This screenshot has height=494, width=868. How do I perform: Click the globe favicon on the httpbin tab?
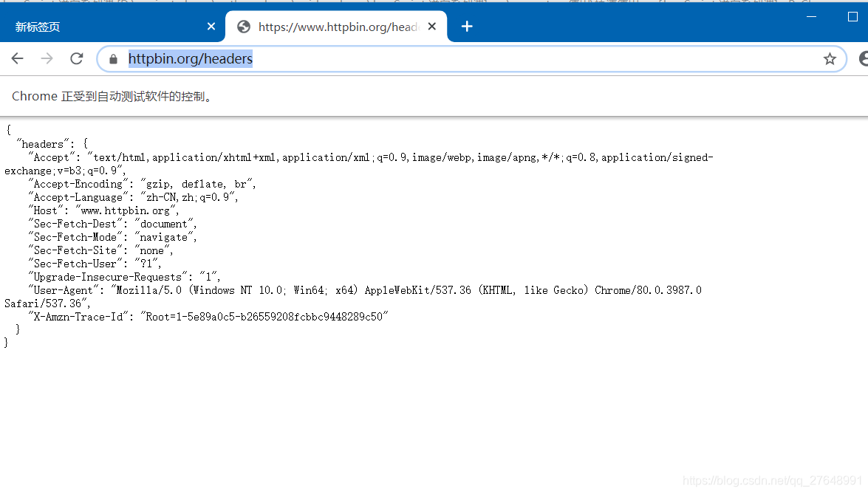point(244,27)
